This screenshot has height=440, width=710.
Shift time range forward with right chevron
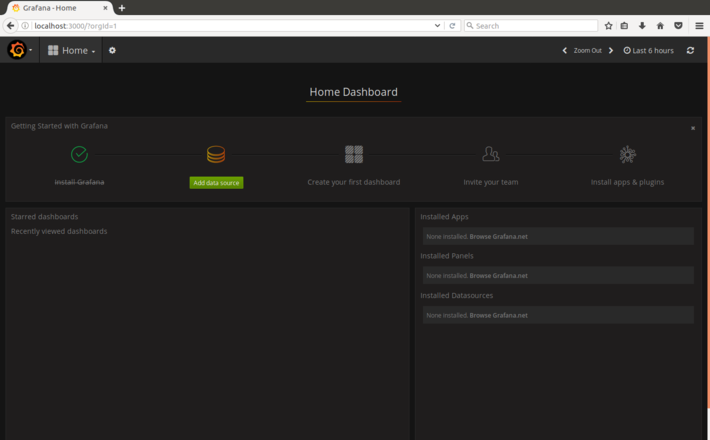point(611,50)
